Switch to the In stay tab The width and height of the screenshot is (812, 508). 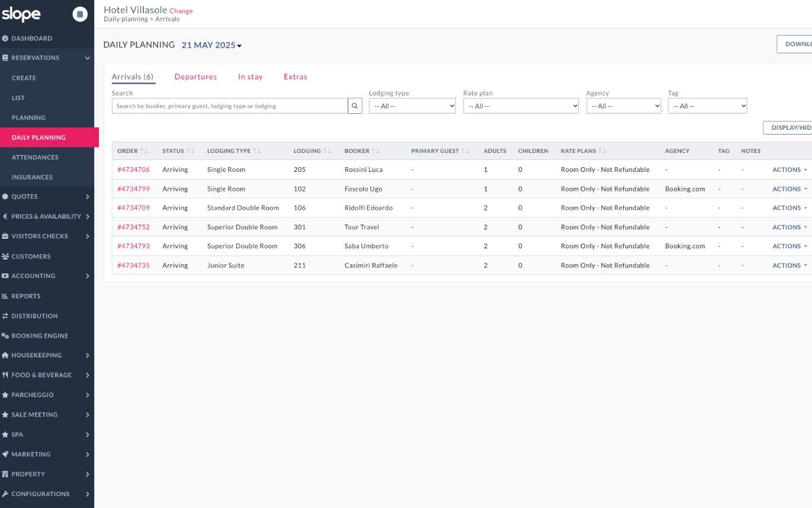250,77
